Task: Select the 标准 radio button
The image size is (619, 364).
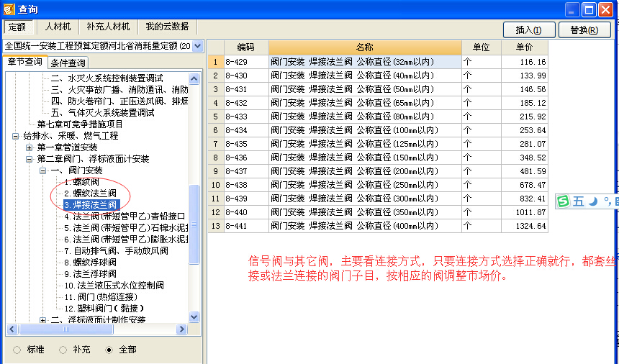Action: [x=17, y=350]
